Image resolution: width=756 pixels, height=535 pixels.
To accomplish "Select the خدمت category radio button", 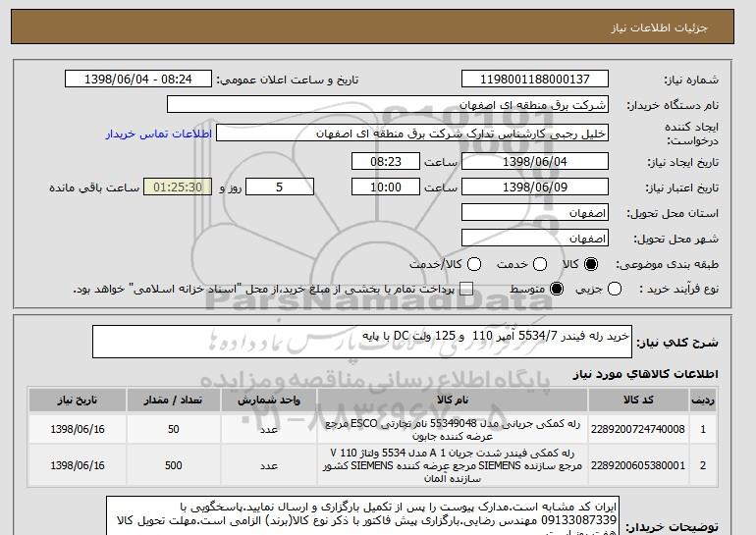I will pos(540,264).
